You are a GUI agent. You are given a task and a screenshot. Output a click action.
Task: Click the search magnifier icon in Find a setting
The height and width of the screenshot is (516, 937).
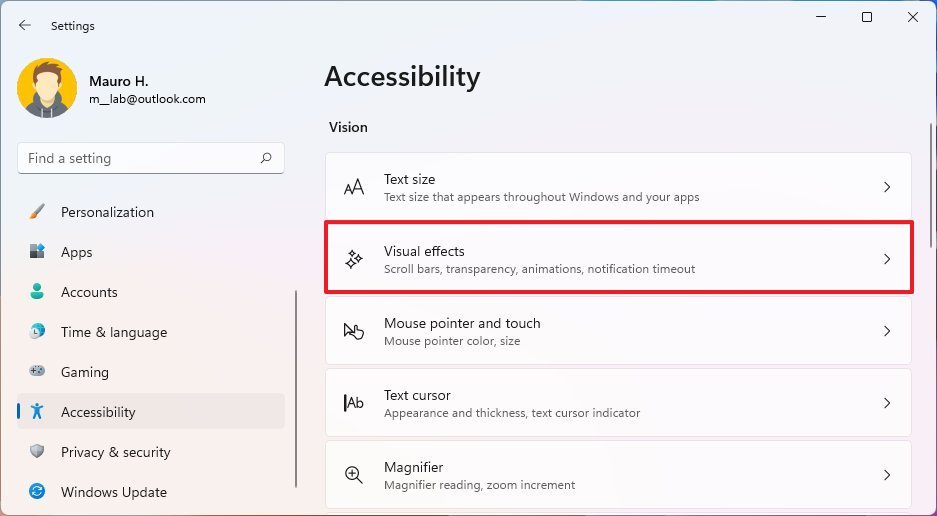[x=267, y=158]
